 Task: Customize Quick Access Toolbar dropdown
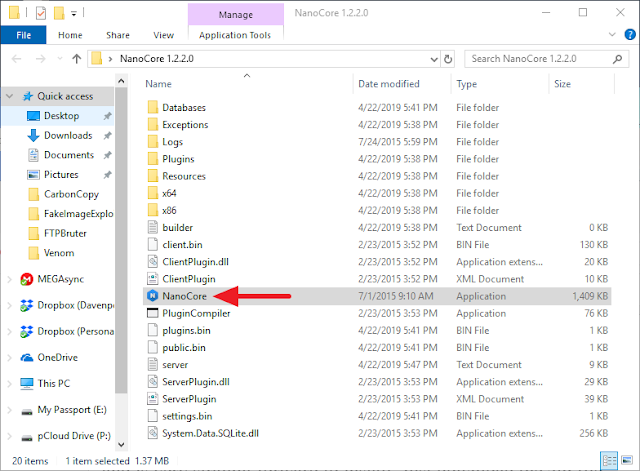[74, 14]
